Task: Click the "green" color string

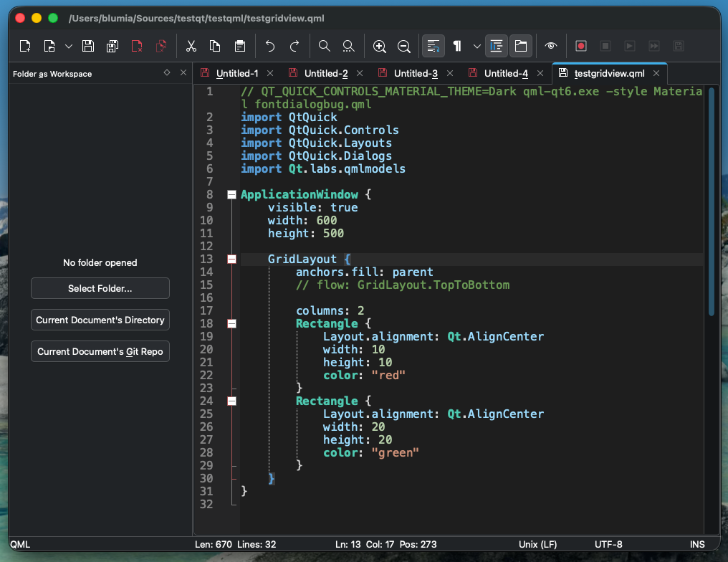Action: click(395, 453)
